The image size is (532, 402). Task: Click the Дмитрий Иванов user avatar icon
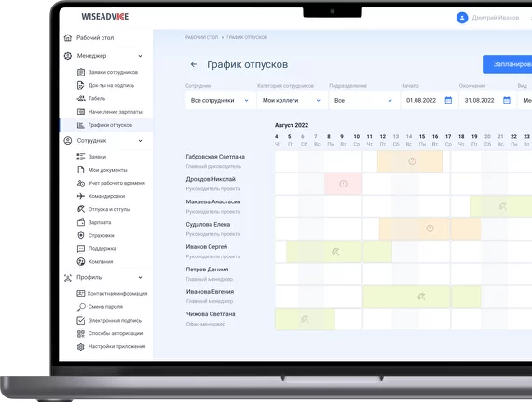click(x=462, y=18)
